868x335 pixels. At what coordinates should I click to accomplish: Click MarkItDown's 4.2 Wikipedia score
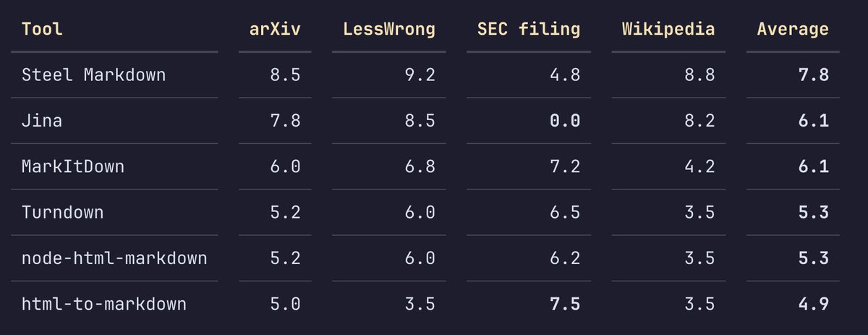click(x=699, y=166)
